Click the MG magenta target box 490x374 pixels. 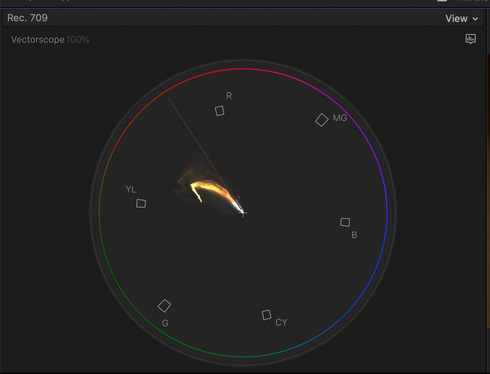click(x=322, y=120)
